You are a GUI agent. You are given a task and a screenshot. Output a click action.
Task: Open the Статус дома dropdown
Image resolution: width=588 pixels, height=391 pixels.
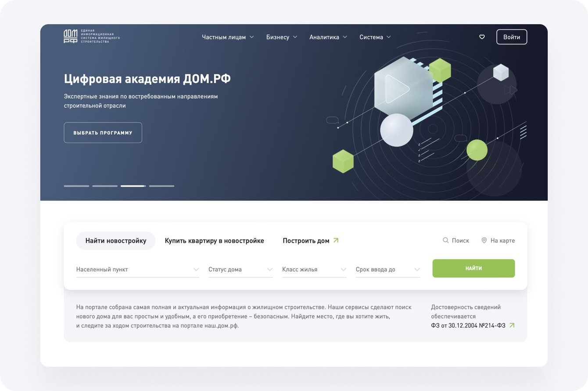pyautogui.click(x=240, y=270)
